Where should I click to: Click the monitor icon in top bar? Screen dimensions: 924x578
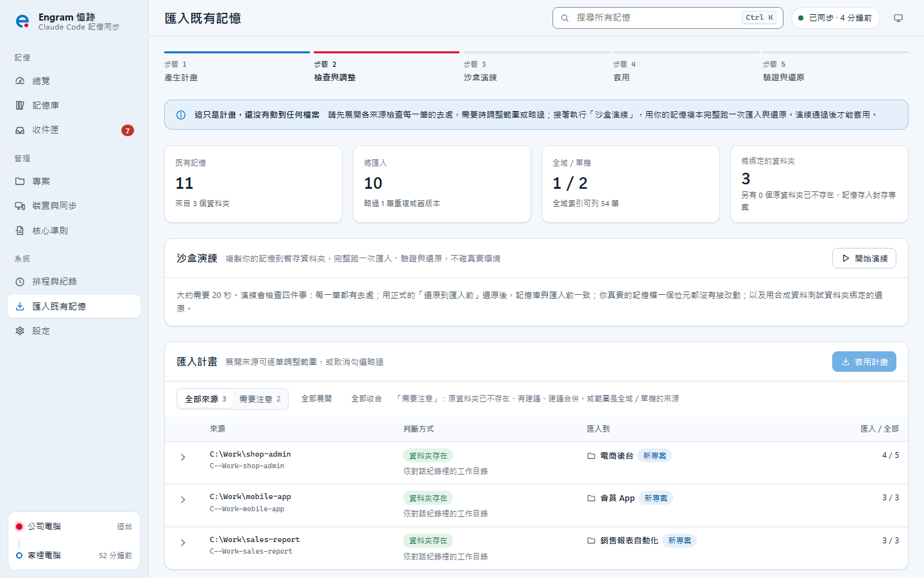(898, 18)
